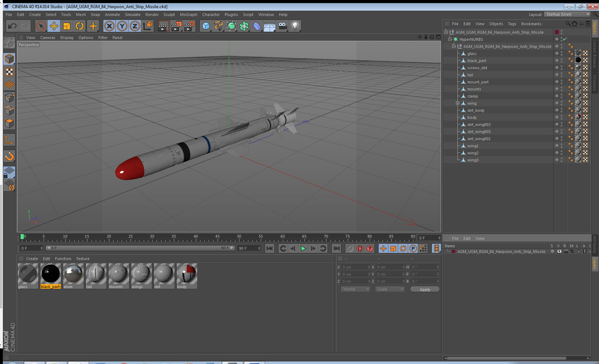Image resolution: width=599 pixels, height=364 pixels.
Task: Open material manager Texture menu
Action: (83, 259)
